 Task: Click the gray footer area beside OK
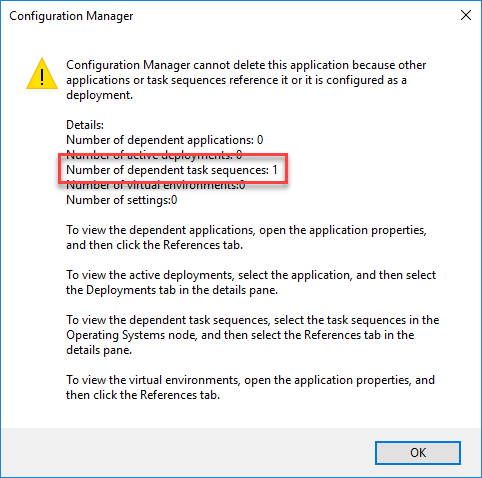pyautogui.click(x=187, y=452)
